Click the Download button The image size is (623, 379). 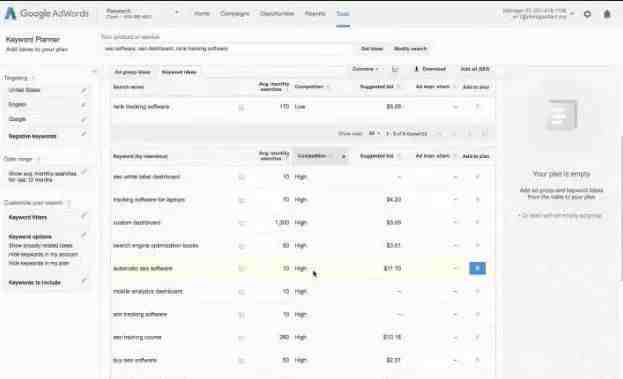click(430, 69)
